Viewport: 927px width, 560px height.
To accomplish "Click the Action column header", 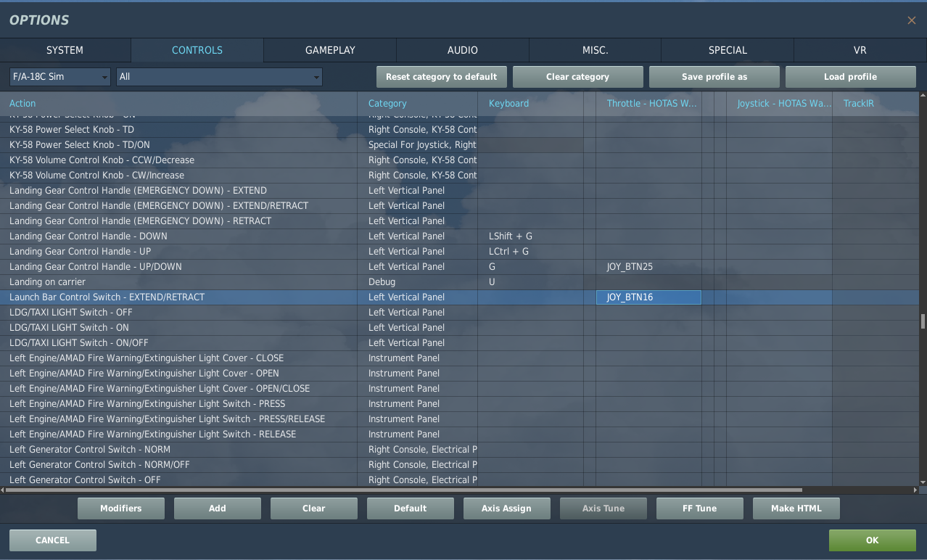I will tap(178, 104).
